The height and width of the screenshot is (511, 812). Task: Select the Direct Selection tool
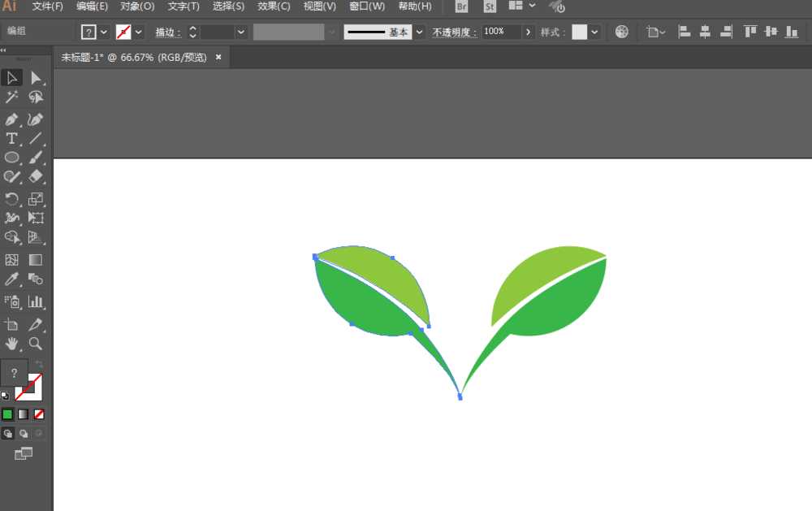tap(37, 77)
